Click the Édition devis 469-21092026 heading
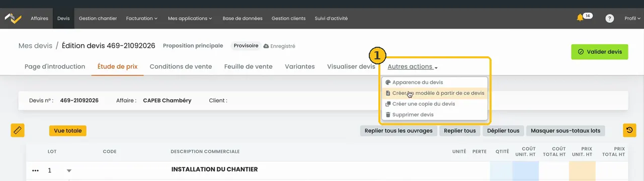This screenshot has height=181, width=644. 109,46
